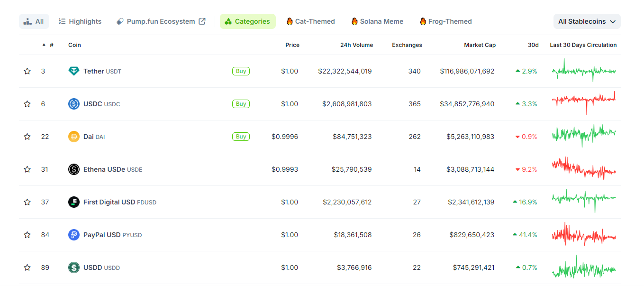Toggle the star next to USDC
This screenshot has width=644, height=286.
(x=27, y=104)
